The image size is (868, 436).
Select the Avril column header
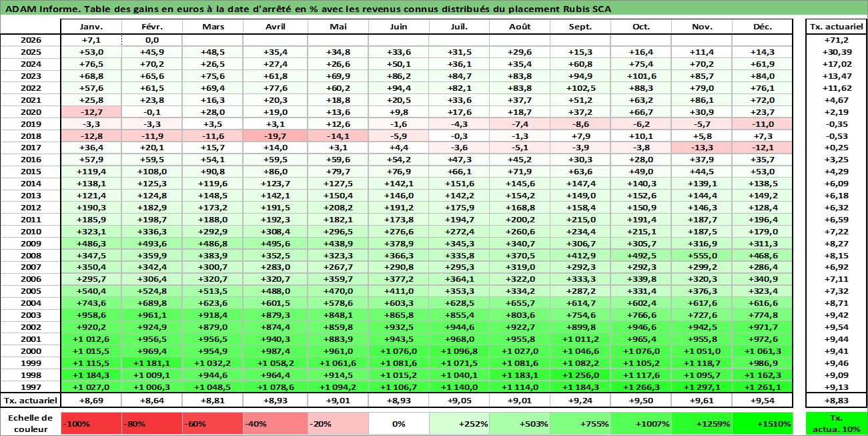pyautogui.click(x=275, y=27)
